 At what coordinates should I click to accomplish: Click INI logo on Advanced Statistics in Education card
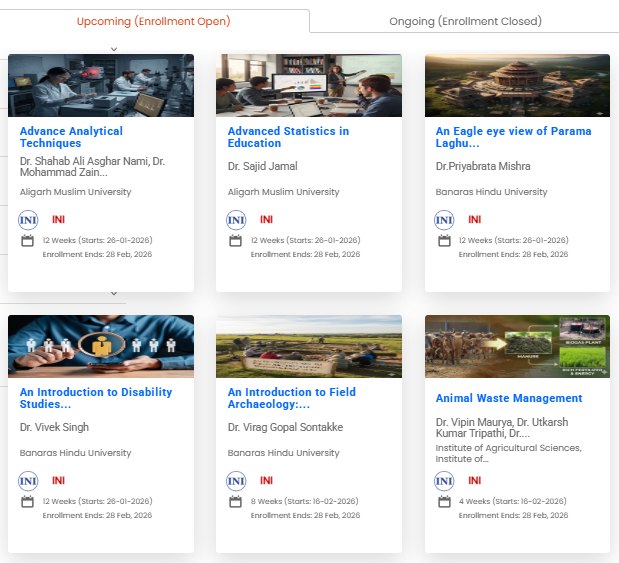click(236, 220)
